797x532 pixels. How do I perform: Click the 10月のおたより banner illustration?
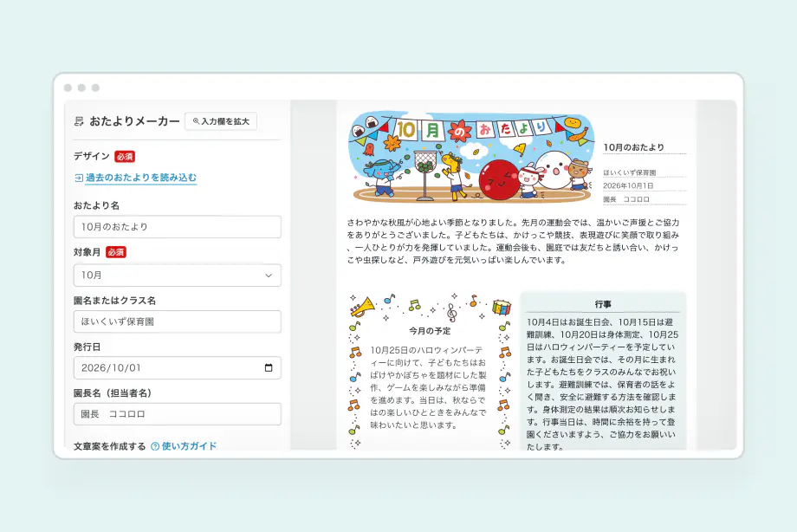click(471, 158)
